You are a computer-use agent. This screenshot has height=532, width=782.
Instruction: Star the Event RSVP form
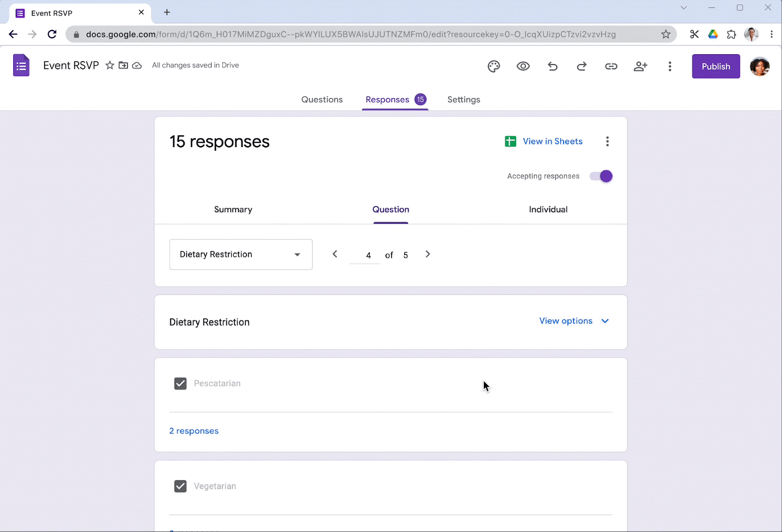click(109, 65)
